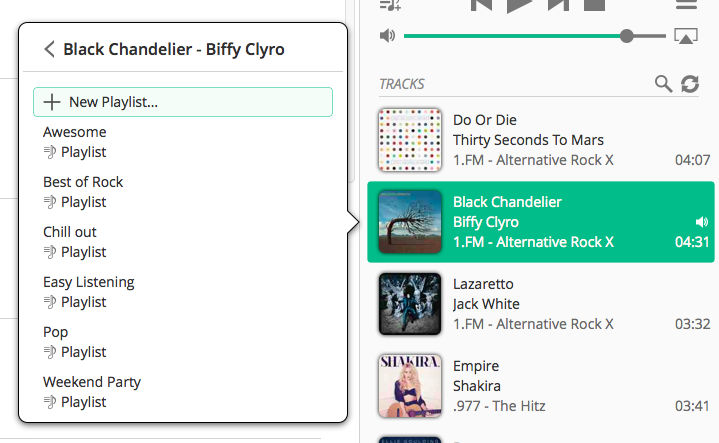Open the AirPlay output icon

pyautogui.click(x=686, y=36)
